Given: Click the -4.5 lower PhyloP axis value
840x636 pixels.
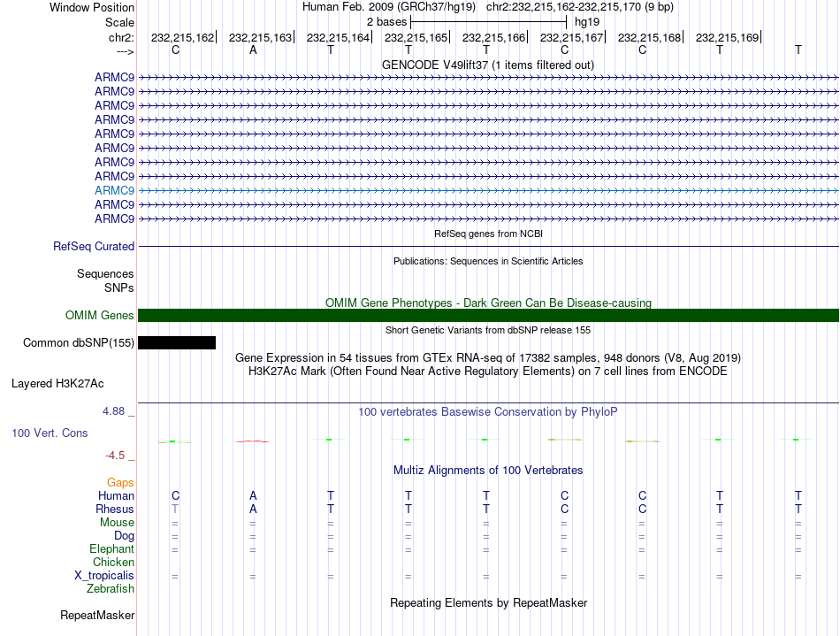Looking at the screenshot, I should point(115,456).
